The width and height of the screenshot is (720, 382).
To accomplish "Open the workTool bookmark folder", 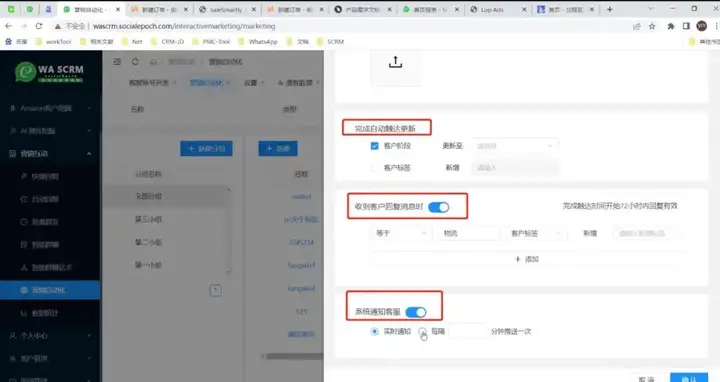I will click(x=54, y=41).
